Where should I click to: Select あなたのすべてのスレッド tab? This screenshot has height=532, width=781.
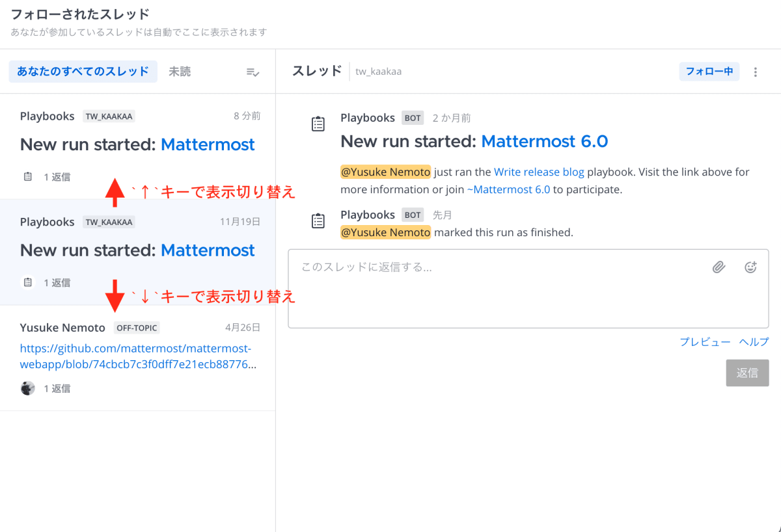pyautogui.click(x=83, y=72)
